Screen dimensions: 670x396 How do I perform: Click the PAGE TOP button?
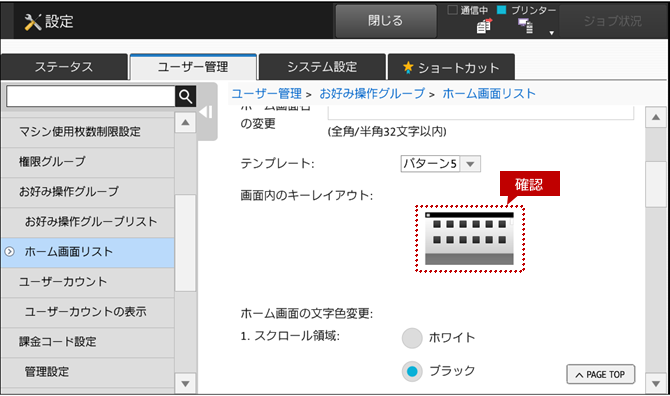pyautogui.click(x=601, y=375)
